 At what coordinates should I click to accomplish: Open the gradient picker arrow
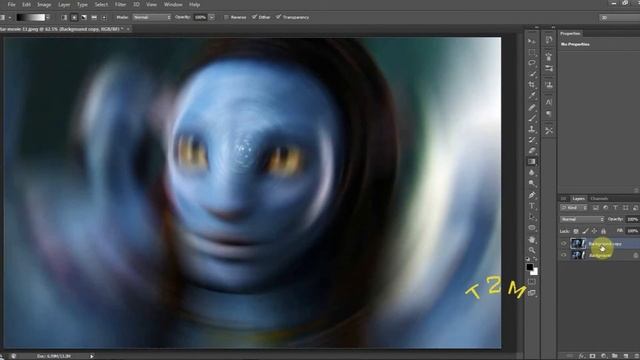click(48, 18)
